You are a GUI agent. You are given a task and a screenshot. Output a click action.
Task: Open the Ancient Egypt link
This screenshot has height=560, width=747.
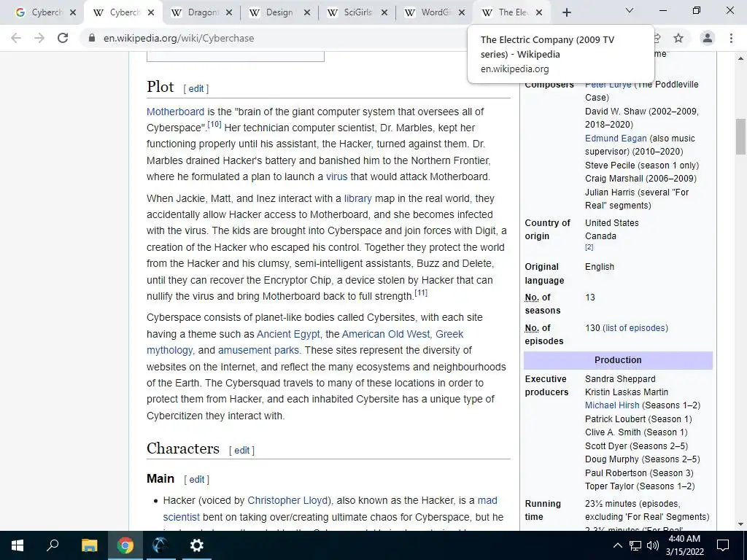click(x=288, y=334)
